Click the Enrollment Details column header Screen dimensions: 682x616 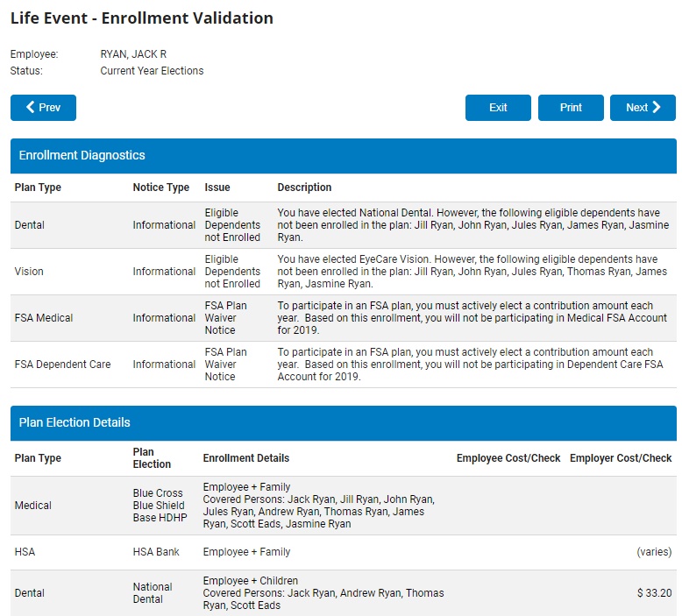245,458
